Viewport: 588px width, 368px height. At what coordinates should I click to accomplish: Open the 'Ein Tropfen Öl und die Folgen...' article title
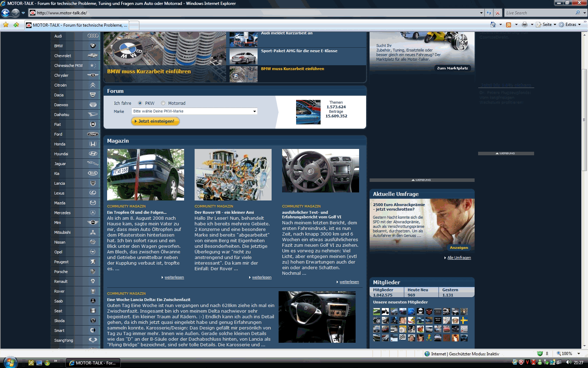tap(137, 212)
